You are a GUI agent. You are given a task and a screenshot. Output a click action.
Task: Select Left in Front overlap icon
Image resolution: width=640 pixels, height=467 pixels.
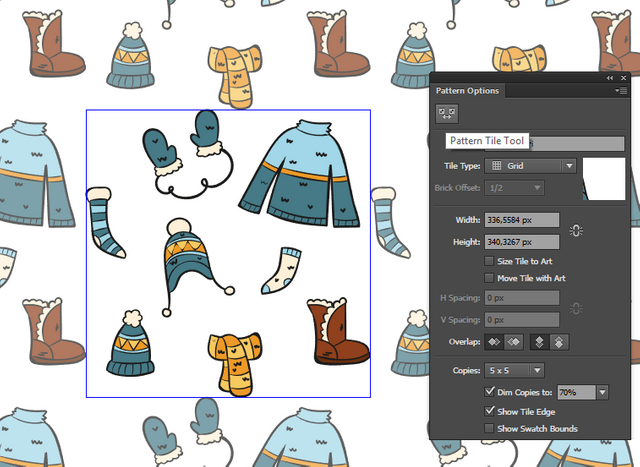tap(494, 342)
